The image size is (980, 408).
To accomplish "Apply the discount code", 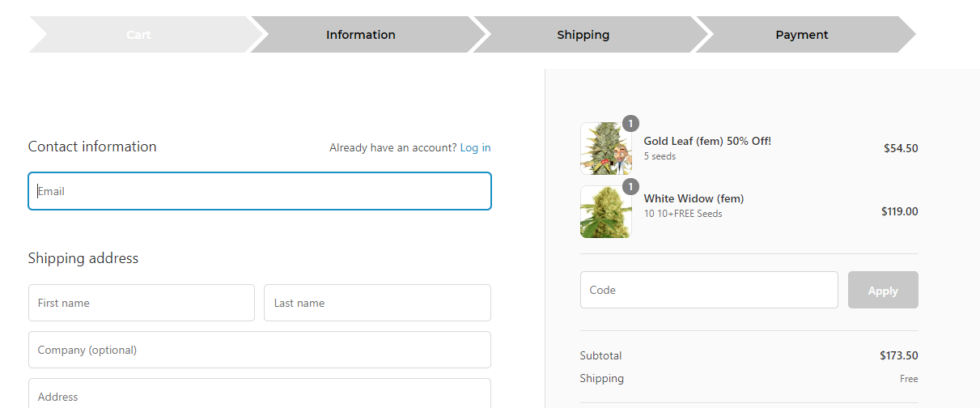I will tap(883, 290).
